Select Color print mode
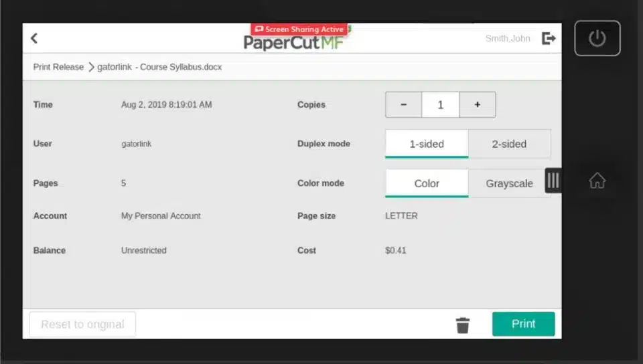643x364 pixels. coord(427,183)
